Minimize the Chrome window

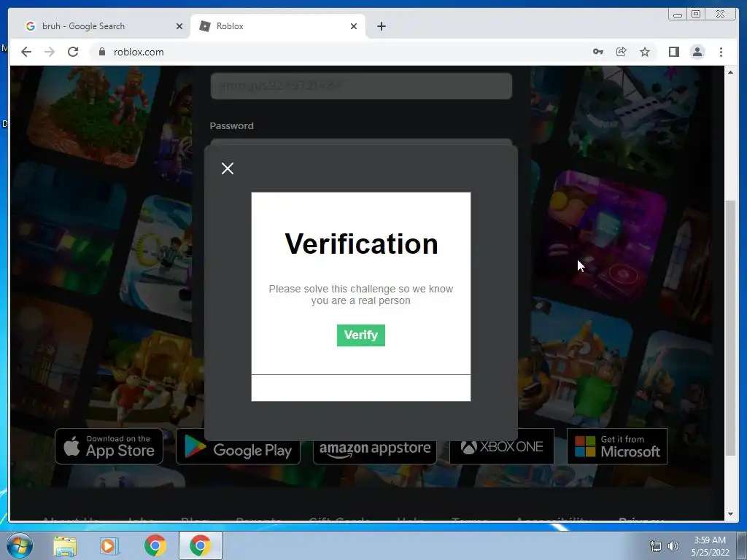(678, 15)
